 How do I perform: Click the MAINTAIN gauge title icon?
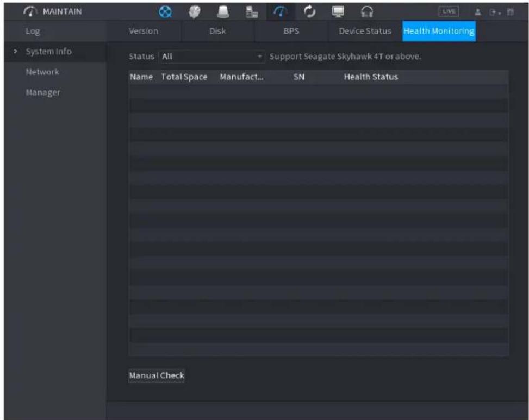(30, 12)
